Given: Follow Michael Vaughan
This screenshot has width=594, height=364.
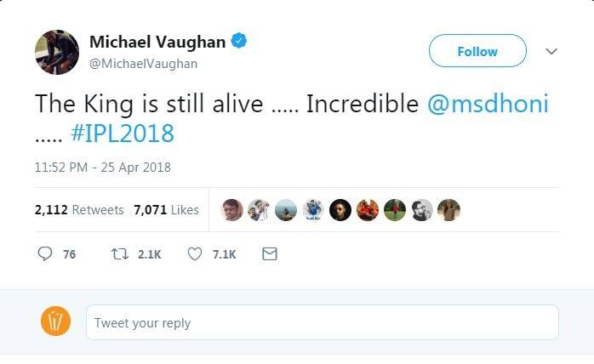Looking at the screenshot, I should pos(477,51).
